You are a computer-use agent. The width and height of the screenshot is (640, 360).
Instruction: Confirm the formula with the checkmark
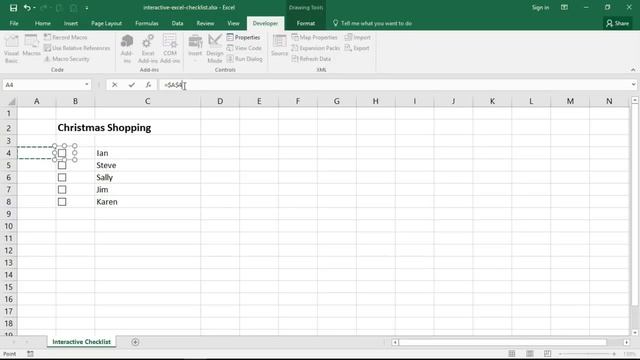tap(131, 85)
